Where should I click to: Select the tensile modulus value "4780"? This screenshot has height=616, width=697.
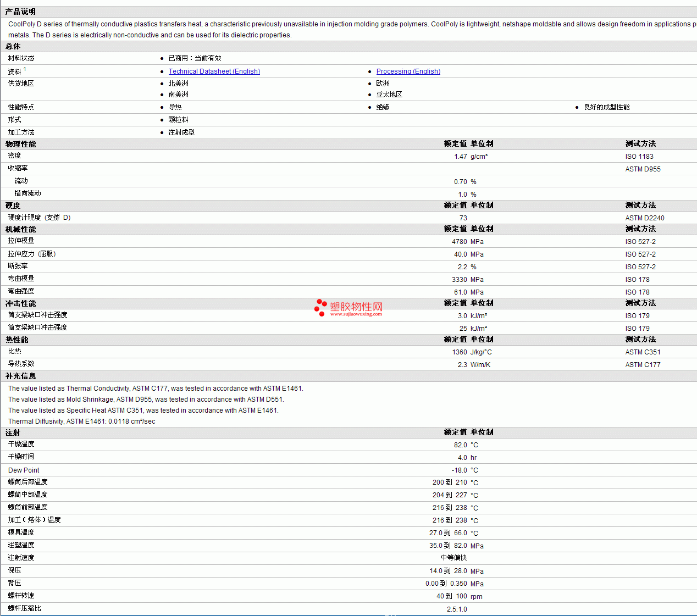pyautogui.click(x=460, y=242)
